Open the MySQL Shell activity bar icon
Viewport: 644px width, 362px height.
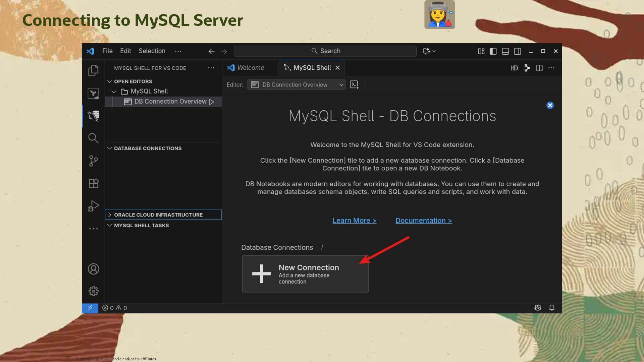(x=93, y=116)
